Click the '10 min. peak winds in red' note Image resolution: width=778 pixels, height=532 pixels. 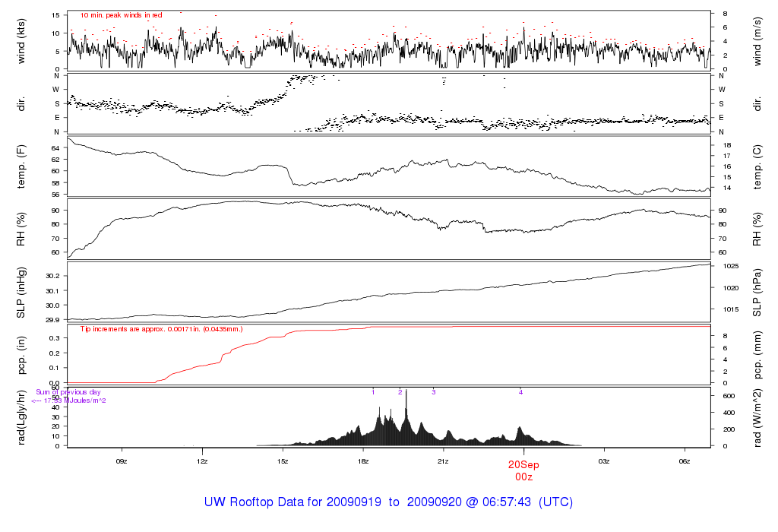pyautogui.click(x=121, y=15)
